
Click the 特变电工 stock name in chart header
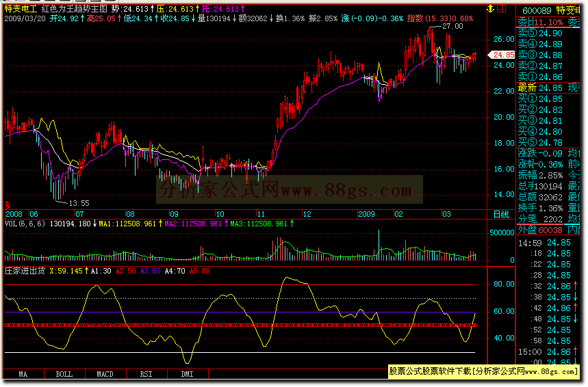click(x=21, y=9)
